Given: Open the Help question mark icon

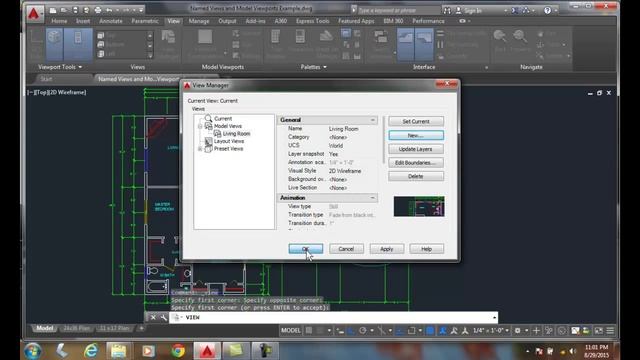Looking at the screenshot, I should (547, 10).
